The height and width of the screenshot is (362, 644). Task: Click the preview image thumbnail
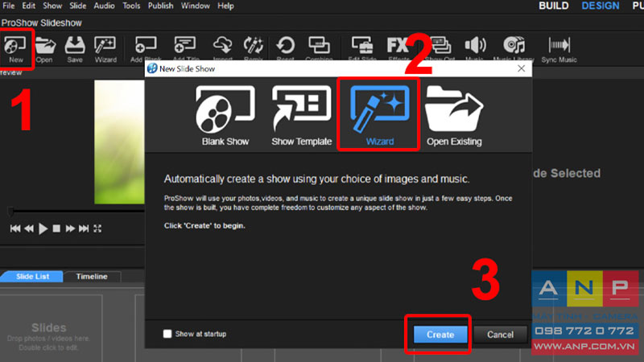pos(119,142)
